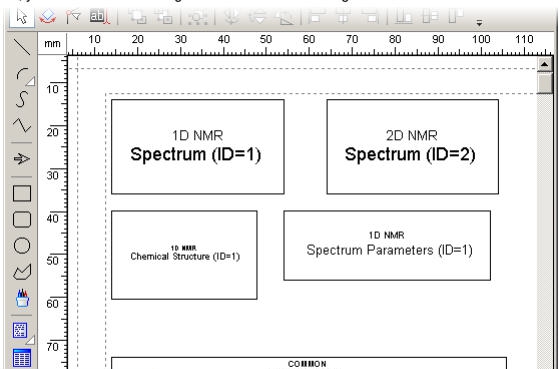Click the disabled align right-bottom icon
This screenshot has width=559, height=369.
point(370,16)
